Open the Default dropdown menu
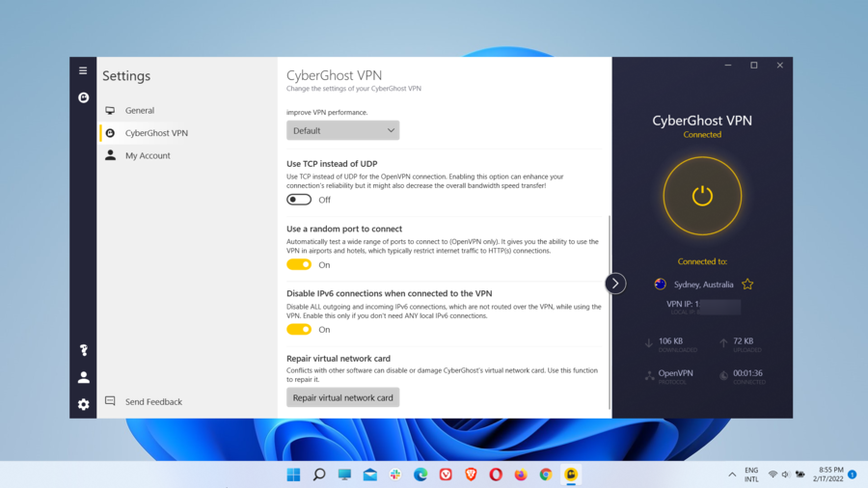This screenshot has width=868, height=488. tap(342, 130)
